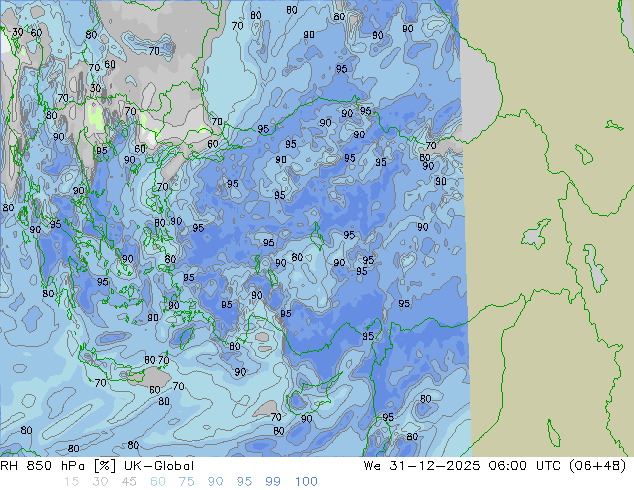The image size is (634, 490).
Task: Click the 'UK-Global' model label
Action: click(x=159, y=466)
